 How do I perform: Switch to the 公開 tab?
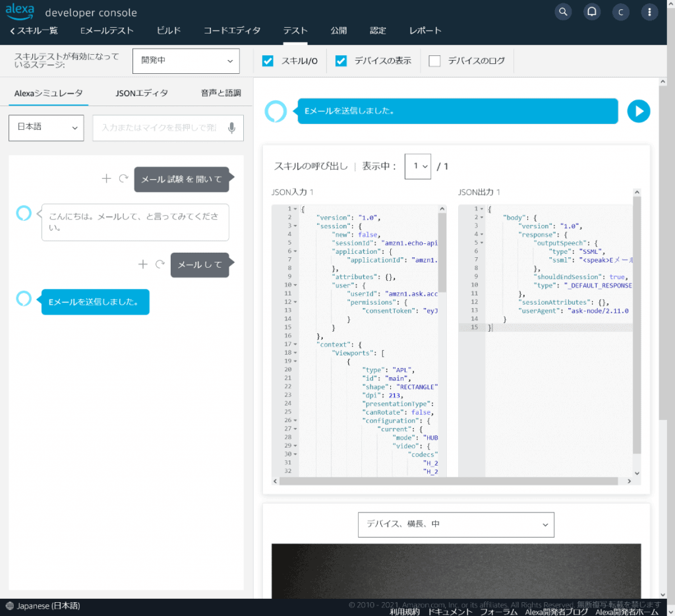tap(339, 30)
